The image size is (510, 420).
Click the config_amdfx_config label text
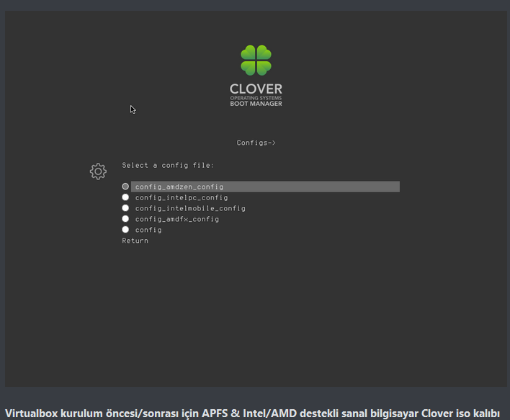coord(177,219)
